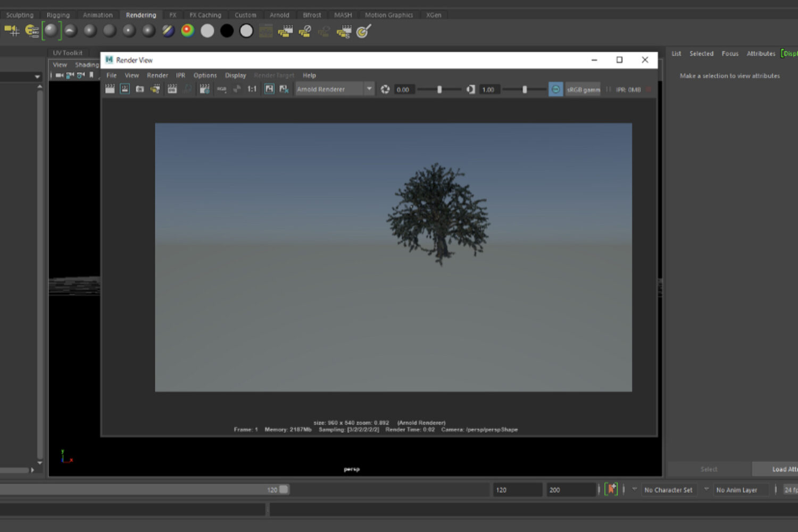This screenshot has height=532, width=798.
Task: Click the Redo previous render clapperboard icon
Action: coord(110,89)
